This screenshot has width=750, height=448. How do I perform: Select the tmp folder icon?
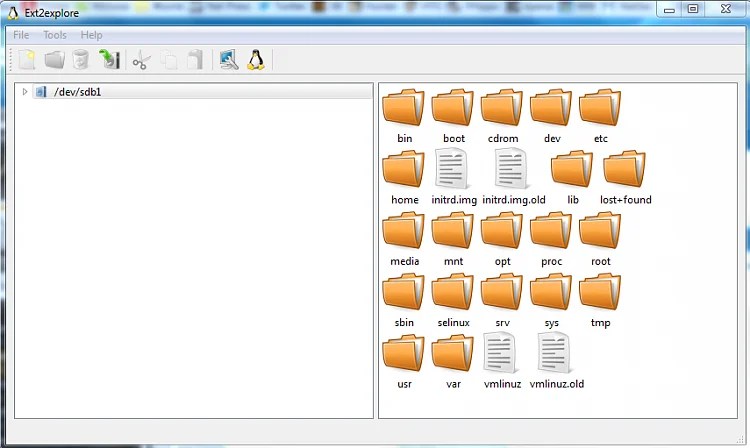click(600, 292)
